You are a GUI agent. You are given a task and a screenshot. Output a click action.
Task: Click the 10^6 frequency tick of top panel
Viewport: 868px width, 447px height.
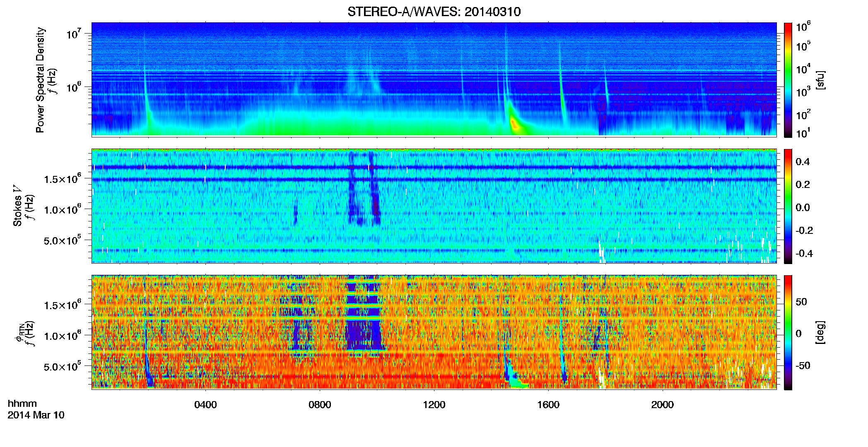pyautogui.click(x=73, y=87)
